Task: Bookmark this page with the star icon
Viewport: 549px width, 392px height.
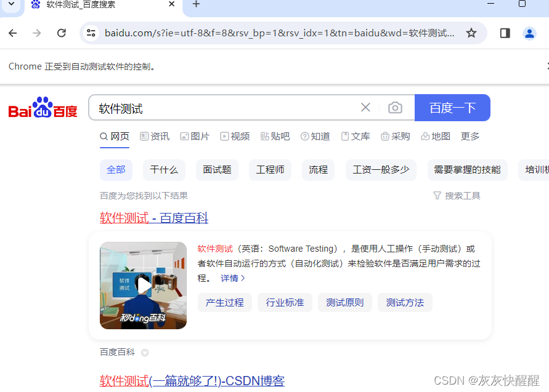Action: tap(471, 33)
